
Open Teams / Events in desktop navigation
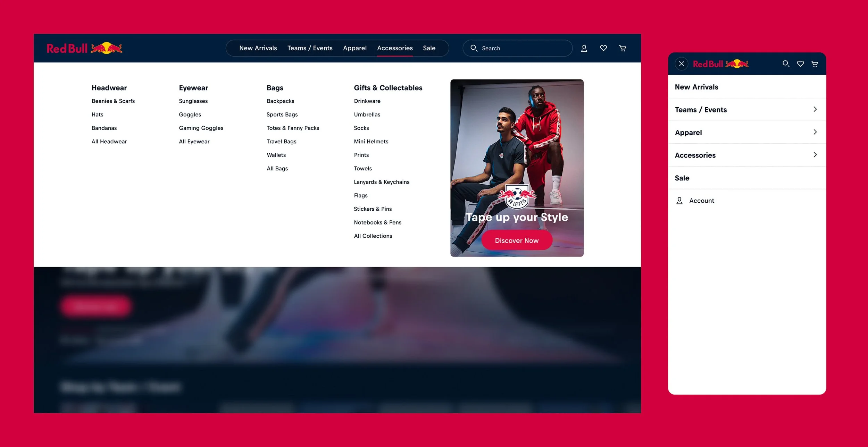(310, 48)
